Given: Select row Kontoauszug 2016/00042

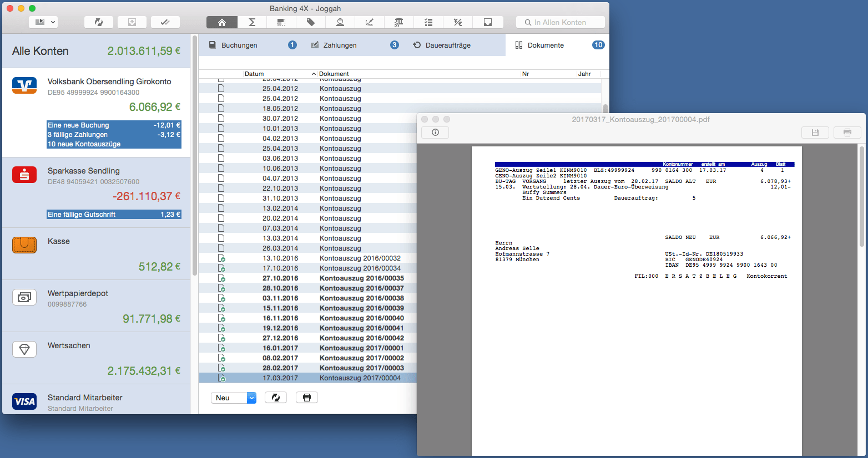Looking at the screenshot, I should coord(308,338).
